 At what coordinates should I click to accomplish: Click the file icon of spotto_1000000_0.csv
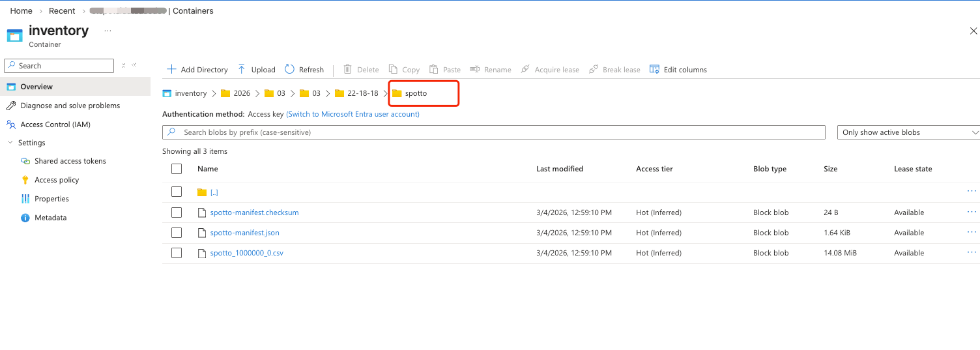click(x=202, y=253)
